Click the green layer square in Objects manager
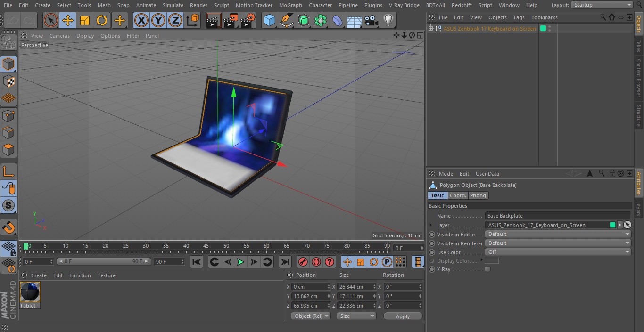The height and width of the screenshot is (332, 644). [x=543, y=29]
